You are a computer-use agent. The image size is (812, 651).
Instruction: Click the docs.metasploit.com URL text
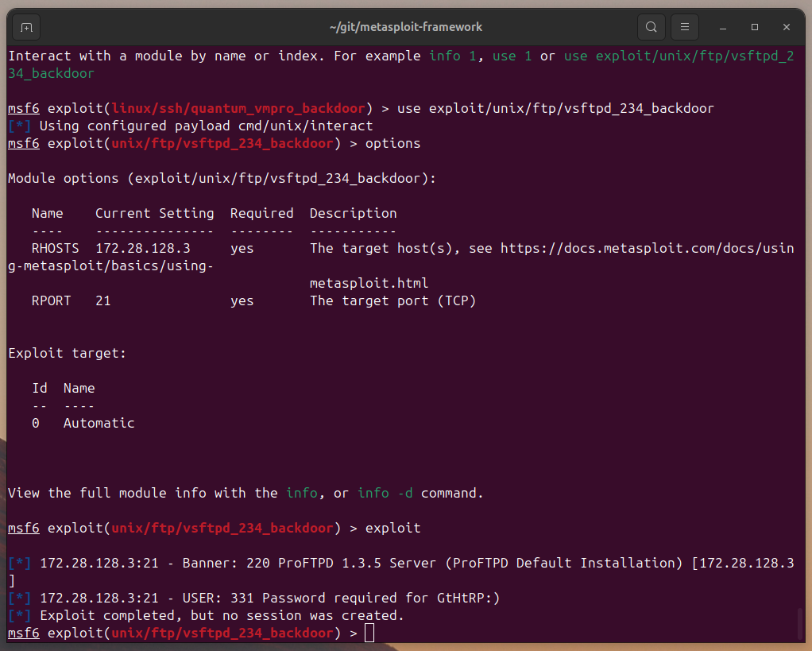tap(647, 249)
